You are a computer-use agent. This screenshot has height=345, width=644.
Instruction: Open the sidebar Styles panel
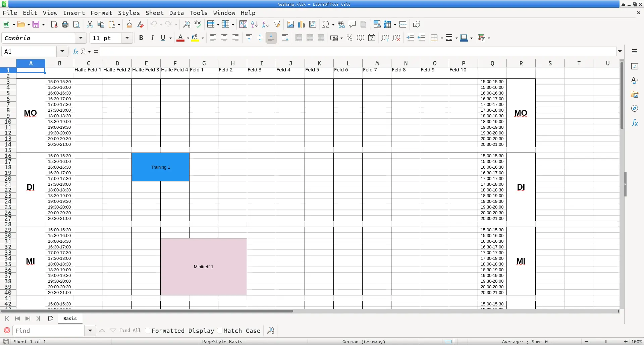tap(635, 80)
